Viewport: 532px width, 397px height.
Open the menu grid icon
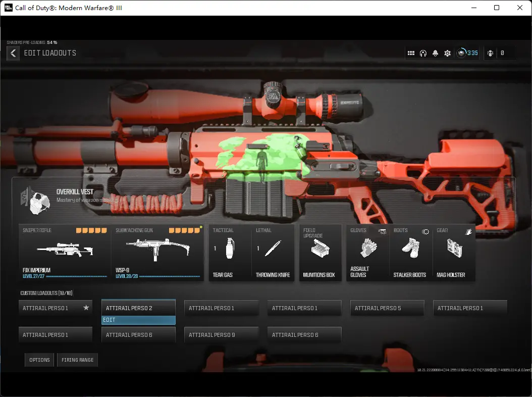pyautogui.click(x=411, y=54)
